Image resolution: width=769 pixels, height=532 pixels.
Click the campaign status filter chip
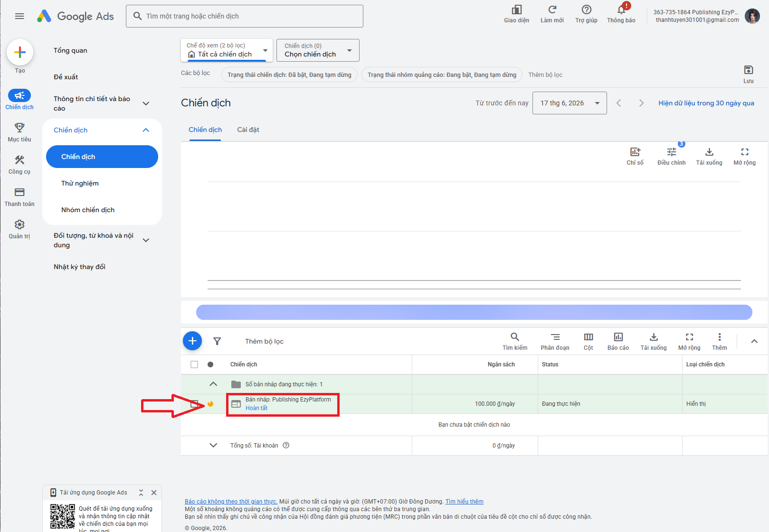point(289,75)
